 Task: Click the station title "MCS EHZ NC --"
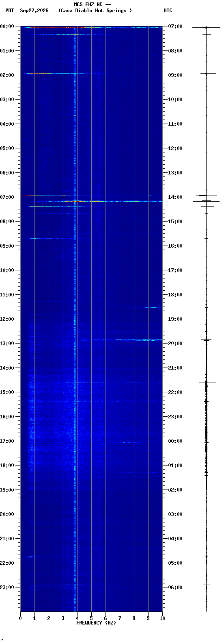(93, 4)
